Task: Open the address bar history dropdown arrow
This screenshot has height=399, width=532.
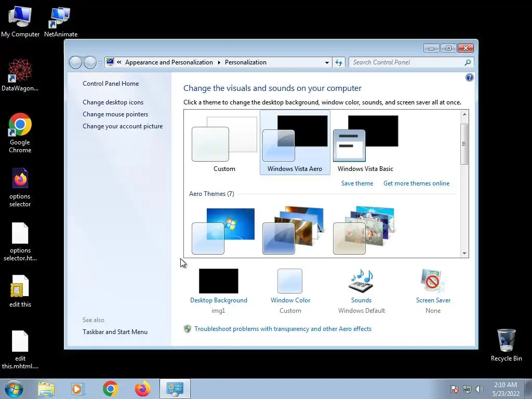Action: [x=327, y=62]
